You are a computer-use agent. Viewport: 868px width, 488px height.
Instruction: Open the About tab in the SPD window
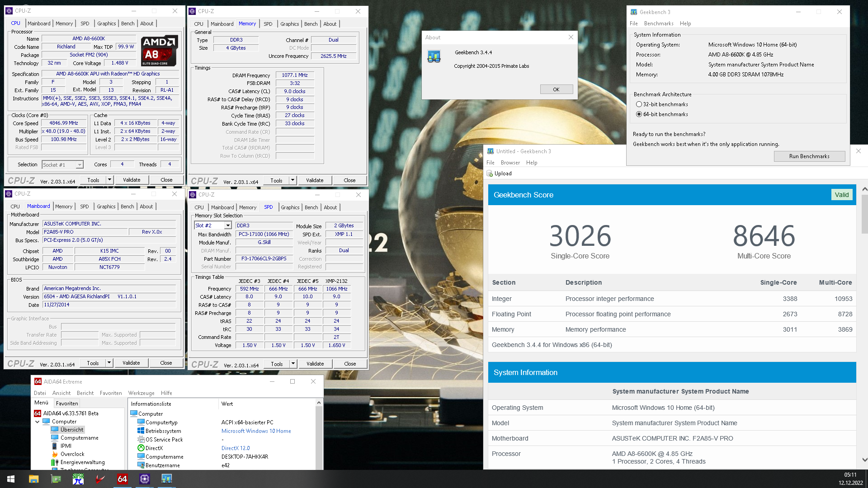pyautogui.click(x=330, y=207)
